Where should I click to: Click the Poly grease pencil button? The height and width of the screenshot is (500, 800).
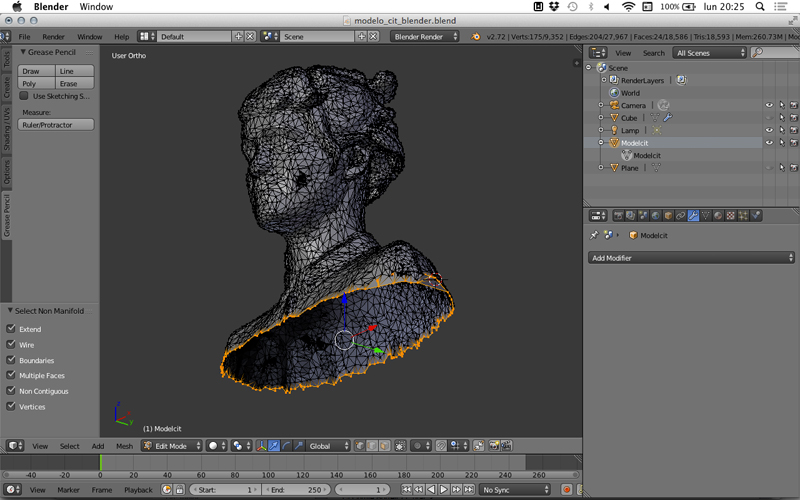click(36, 83)
